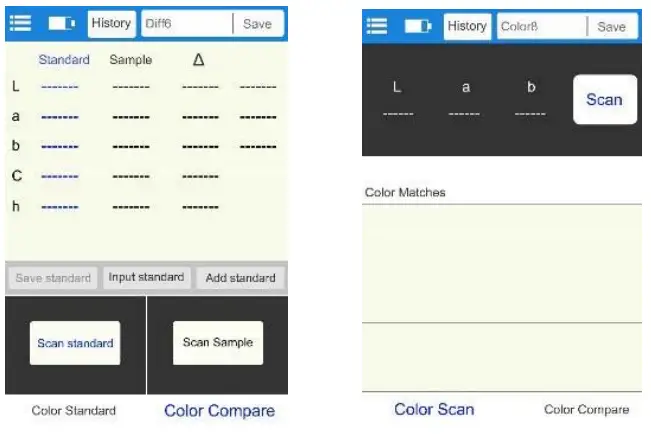Image resolution: width=651 pixels, height=434 pixels.
Task: Click the Save standard button
Action: click(x=53, y=278)
